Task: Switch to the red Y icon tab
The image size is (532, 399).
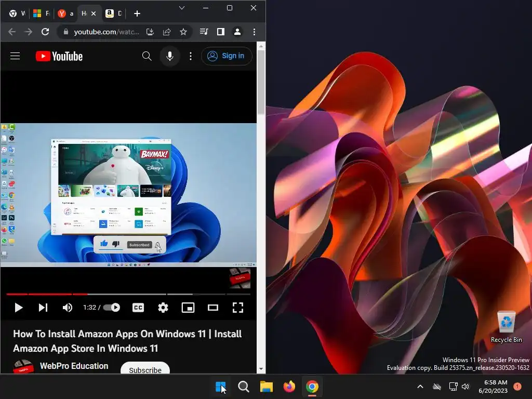Action: (66, 14)
